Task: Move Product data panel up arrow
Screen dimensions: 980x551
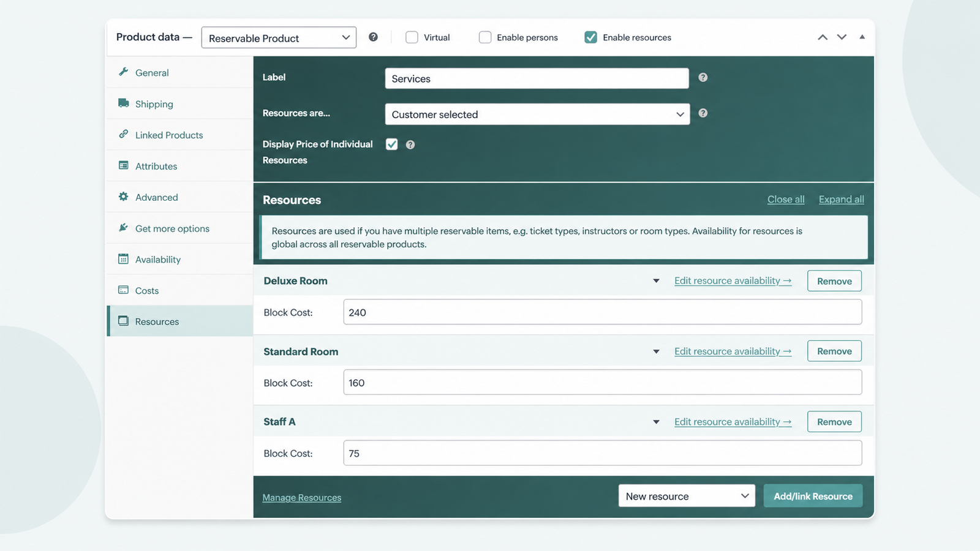Action: tap(823, 37)
